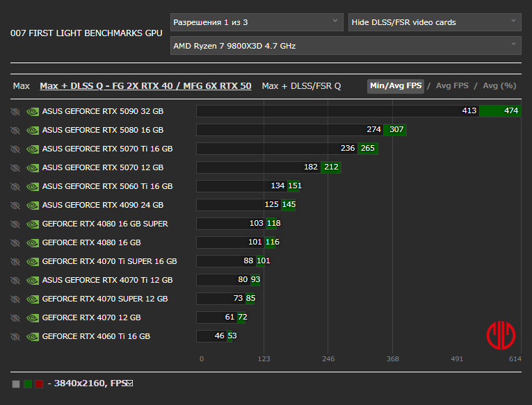Click NVIDIA logo beside GEFORCE RTX 4070 12 GB
Screen dimensions: 532x405
click(33, 318)
